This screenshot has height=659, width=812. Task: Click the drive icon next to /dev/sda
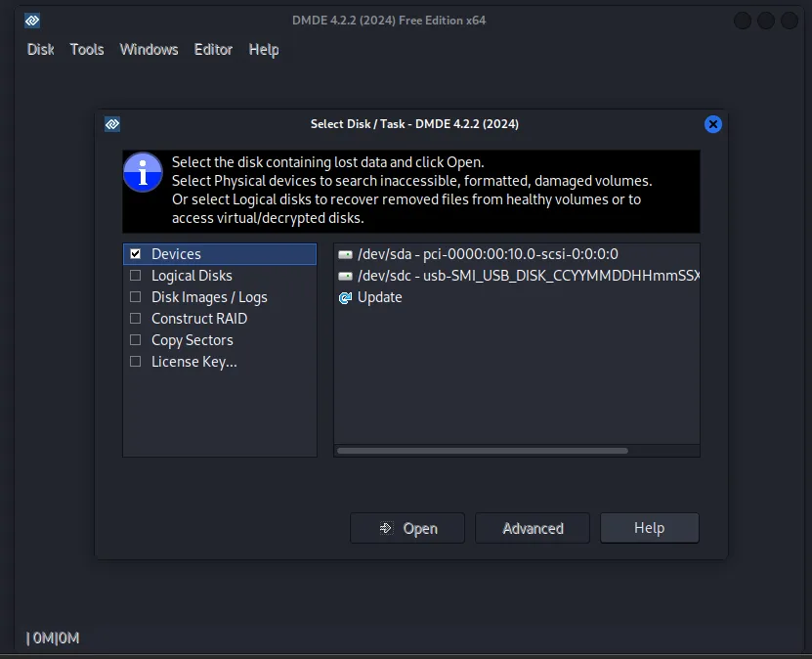click(345, 254)
